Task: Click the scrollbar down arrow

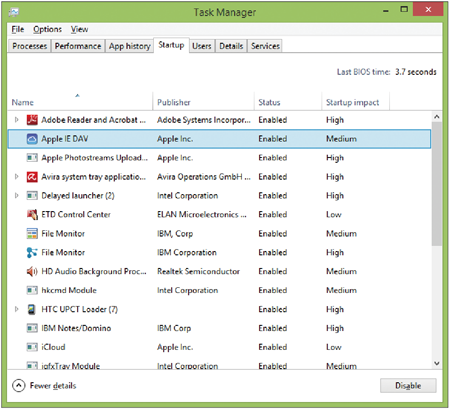Action: [437, 363]
